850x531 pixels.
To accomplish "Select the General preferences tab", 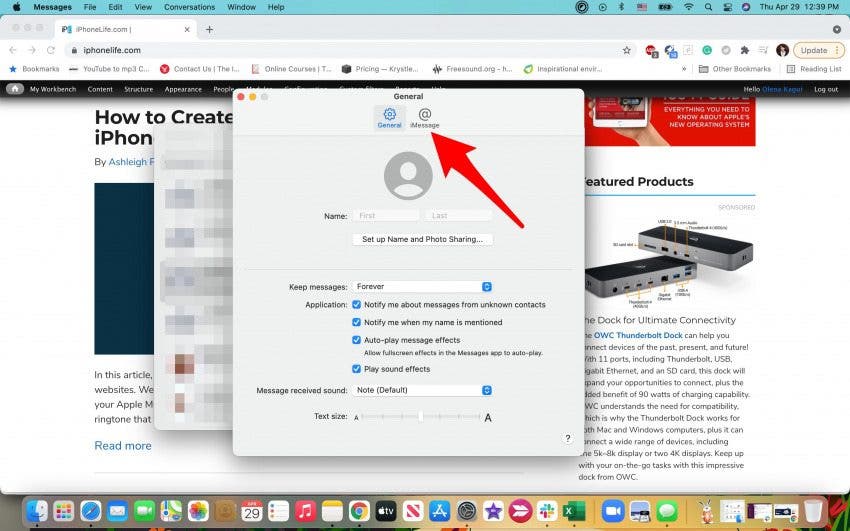I will 389,118.
